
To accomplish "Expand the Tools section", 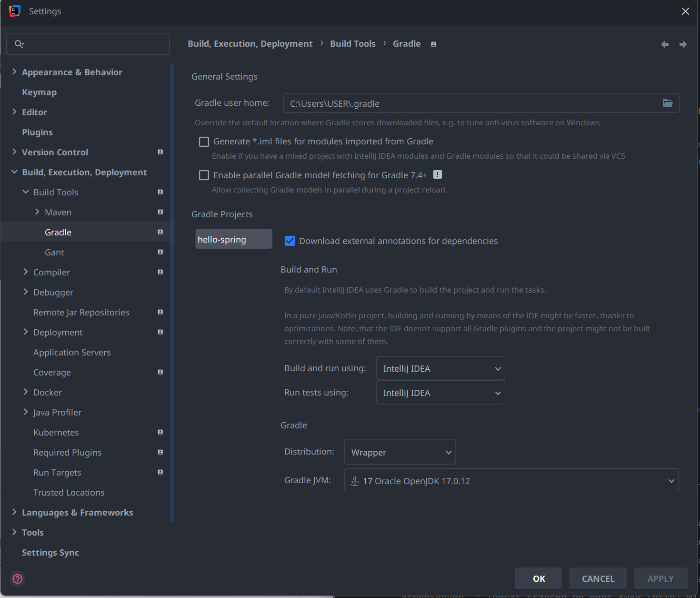I will [14, 532].
